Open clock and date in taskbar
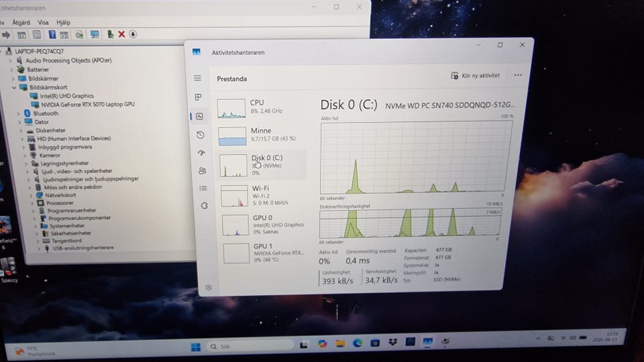644x362 pixels. 605,337
